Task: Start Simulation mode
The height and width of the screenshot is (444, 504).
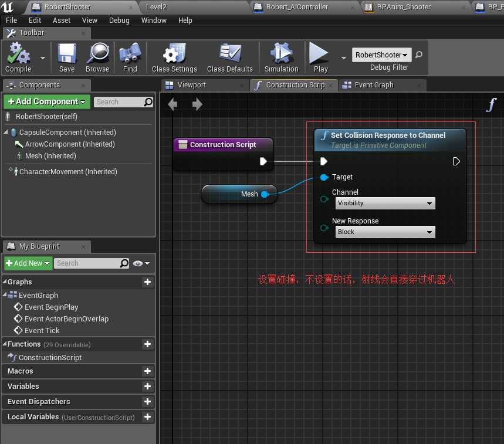Action: click(x=281, y=57)
